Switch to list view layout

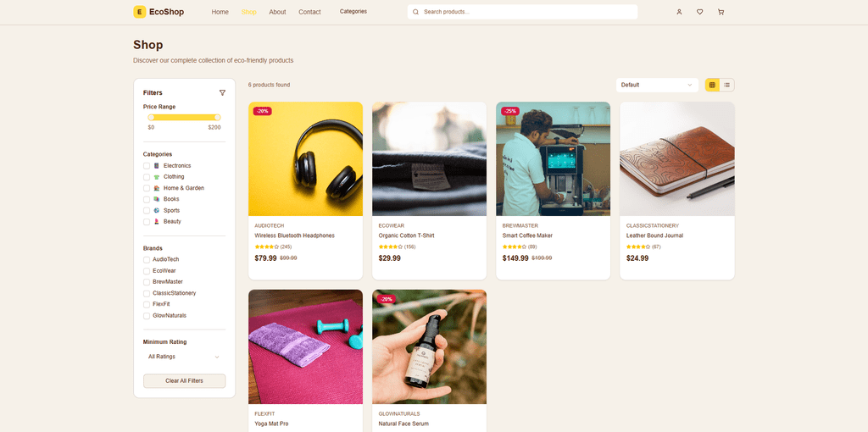click(x=726, y=85)
